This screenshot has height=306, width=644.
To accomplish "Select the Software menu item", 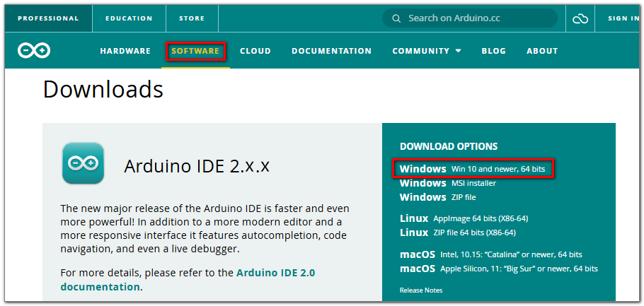I will (x=195, y=51).
